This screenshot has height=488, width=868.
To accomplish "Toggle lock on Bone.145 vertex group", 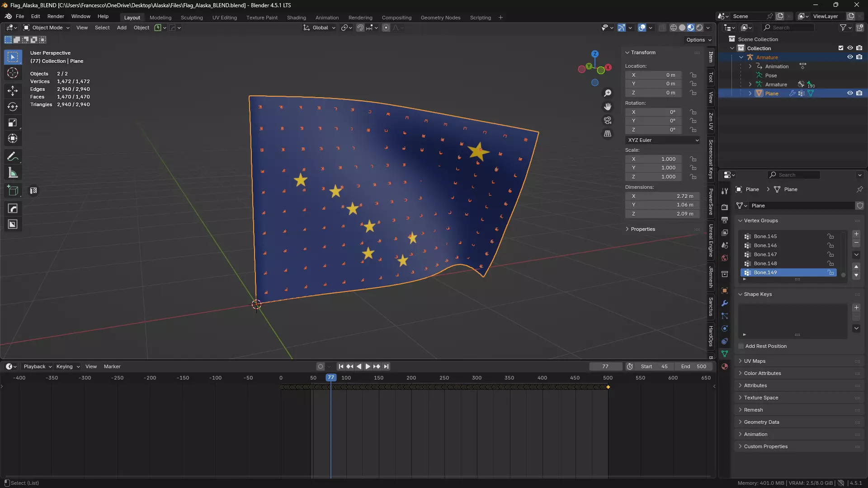I will pos(830,236).
